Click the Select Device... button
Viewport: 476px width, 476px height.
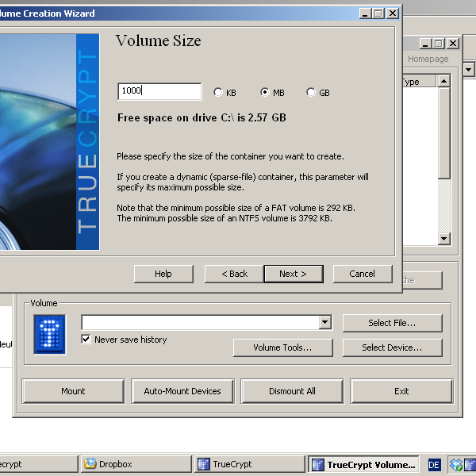pyautogui.click(x=392, y=347)
